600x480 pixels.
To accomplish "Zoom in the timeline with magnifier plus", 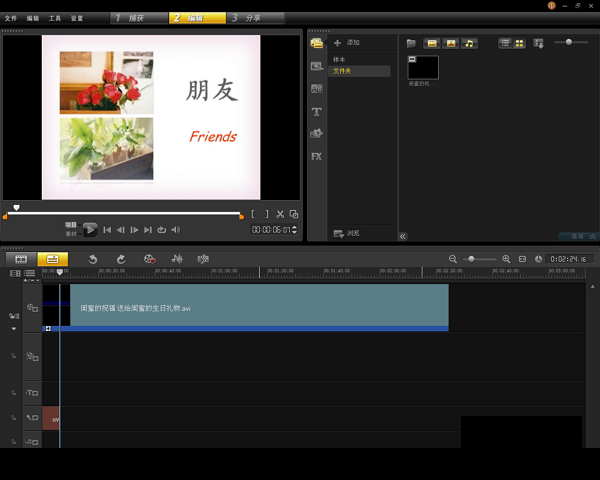I will pyautogui.click(x=506, y=259).
